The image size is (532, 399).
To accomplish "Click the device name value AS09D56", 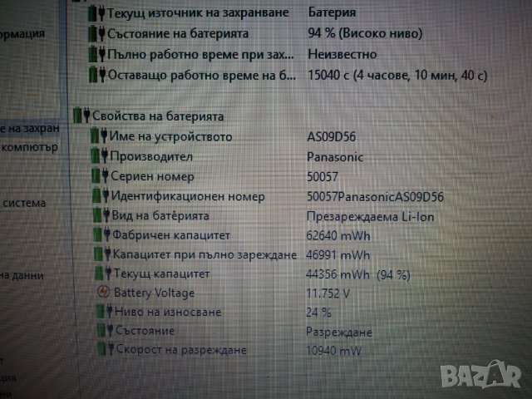I will (x=332, y=136).
